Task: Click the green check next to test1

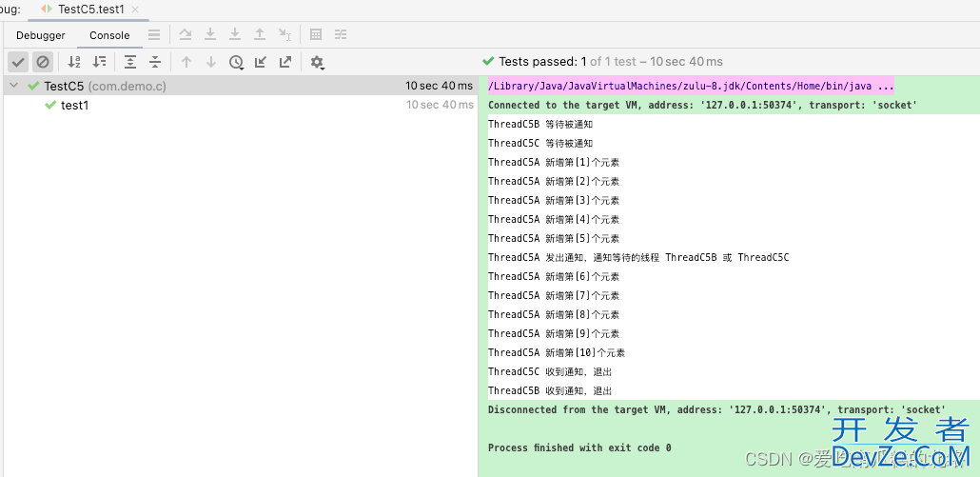Action: 50,105
